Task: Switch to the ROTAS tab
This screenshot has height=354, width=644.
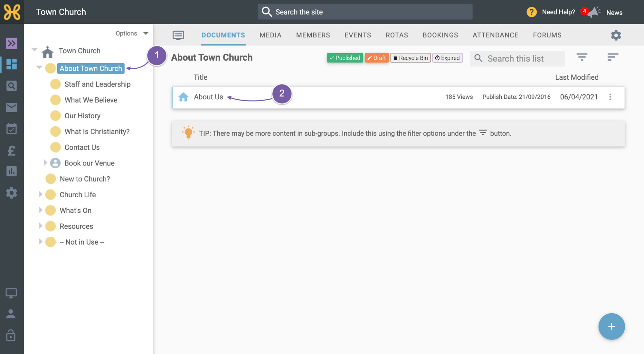Action: (397, 35)
